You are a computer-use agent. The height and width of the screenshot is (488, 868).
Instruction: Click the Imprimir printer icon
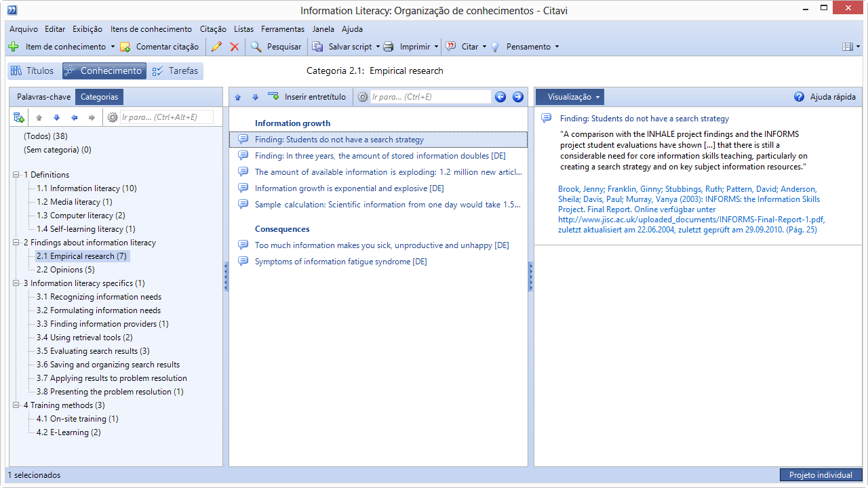coord(389,47)
